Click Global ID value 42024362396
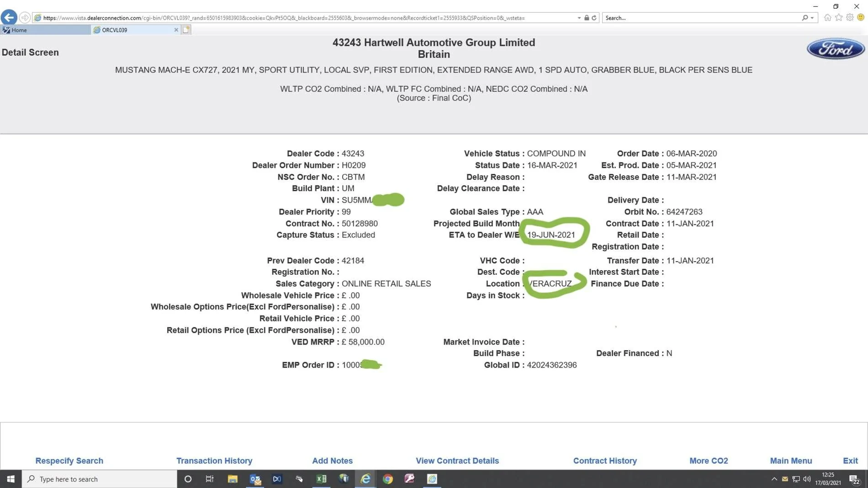Image resolution: width=868 pixels, height=488 pixels. [x=552, y=365]
